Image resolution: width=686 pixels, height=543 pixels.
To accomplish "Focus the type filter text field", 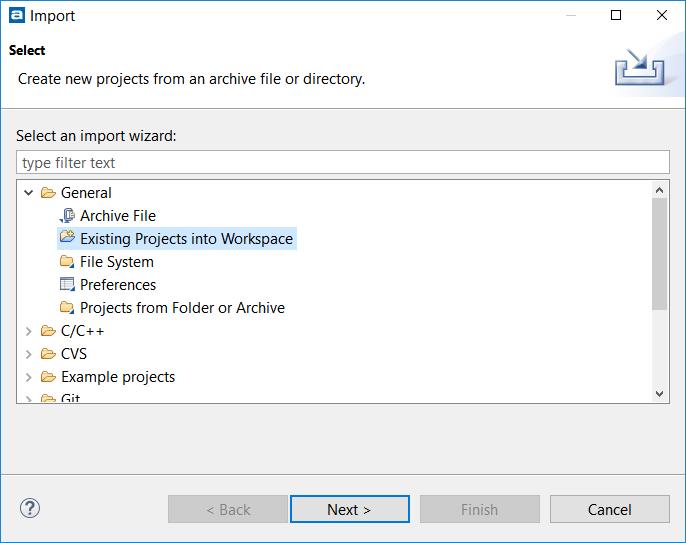I will click(x=343, y=162).
